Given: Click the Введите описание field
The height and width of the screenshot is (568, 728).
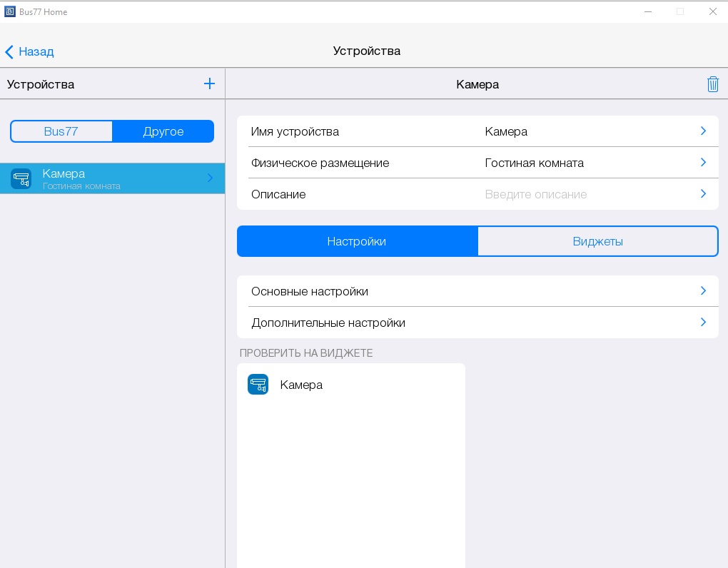Looking at the screenshot, I should coord(536,194).
